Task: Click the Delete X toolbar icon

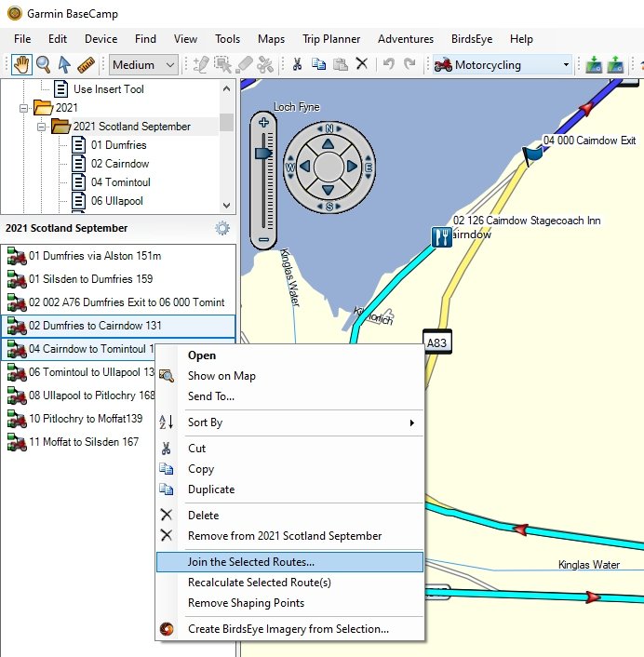Action: [x=362, y=64]
